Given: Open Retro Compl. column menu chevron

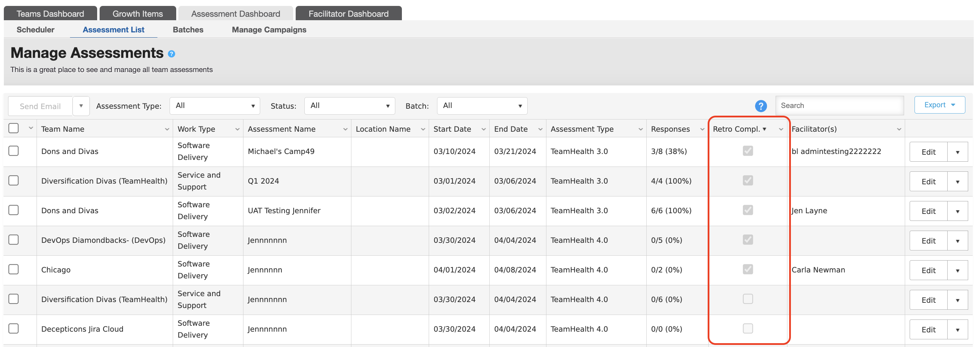Looking at the screenshot, I should [781, 129].
